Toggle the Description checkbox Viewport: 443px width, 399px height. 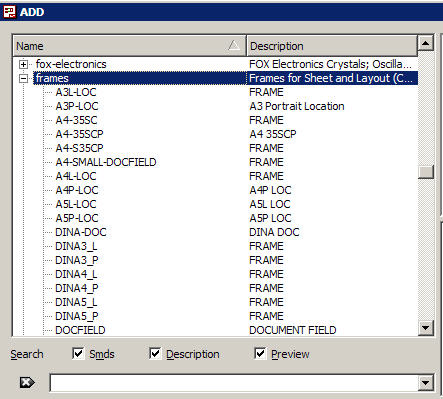tap(155, 354)
